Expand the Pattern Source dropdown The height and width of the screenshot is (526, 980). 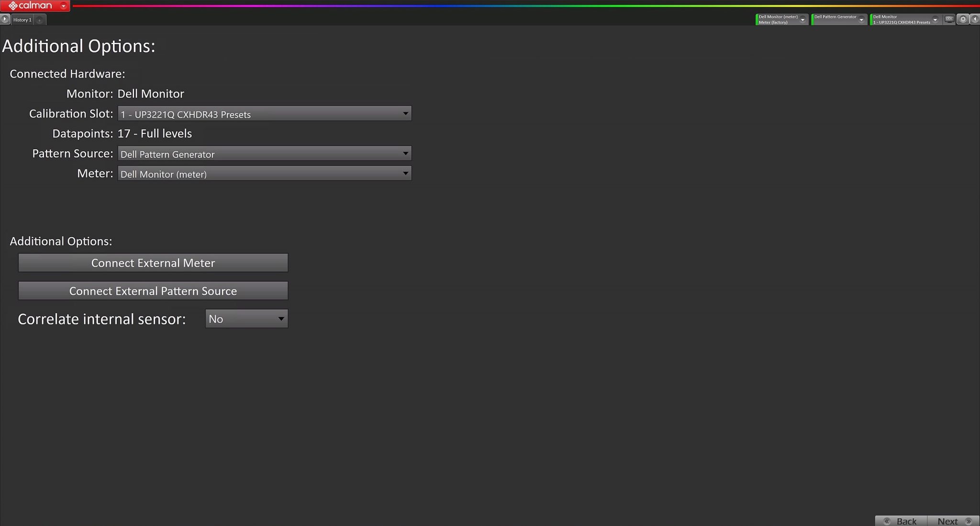406,153
